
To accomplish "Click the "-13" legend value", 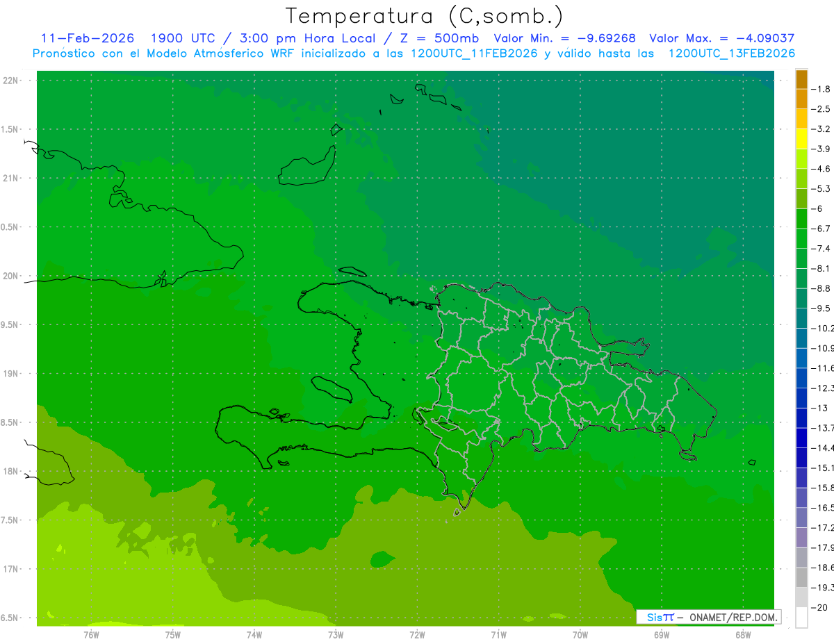I will point(821,408).
